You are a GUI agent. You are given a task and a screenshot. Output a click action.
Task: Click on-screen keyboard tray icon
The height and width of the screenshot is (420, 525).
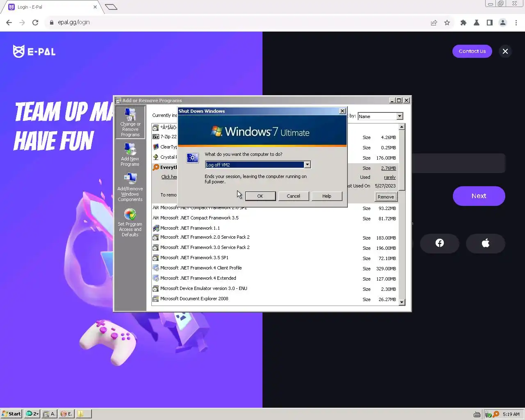click(x=477, y=414)
